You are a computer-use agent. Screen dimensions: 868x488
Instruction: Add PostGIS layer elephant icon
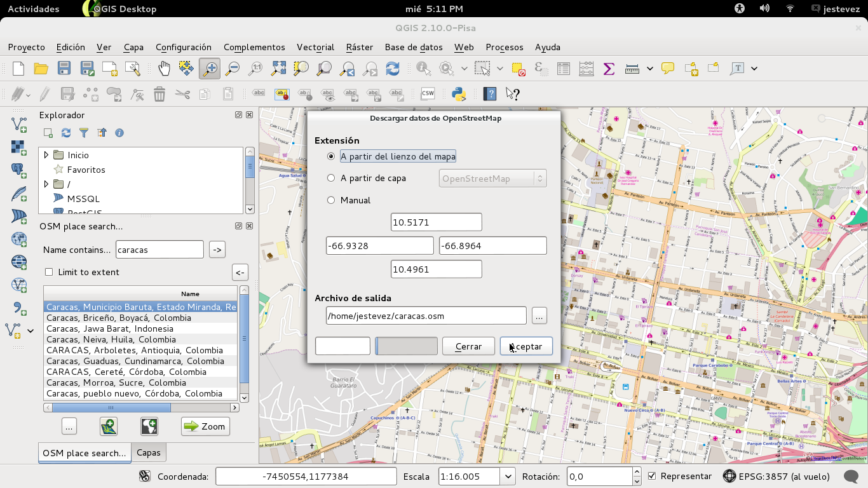pos(19,170)
